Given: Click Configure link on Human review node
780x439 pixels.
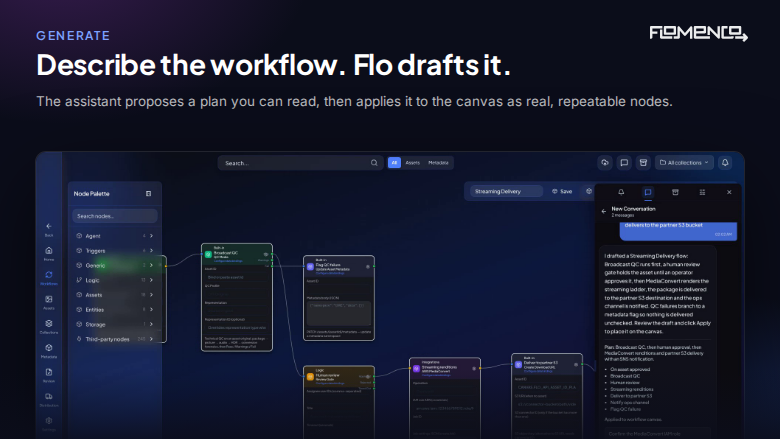Looking at the screenshot, I should [330, 383].
